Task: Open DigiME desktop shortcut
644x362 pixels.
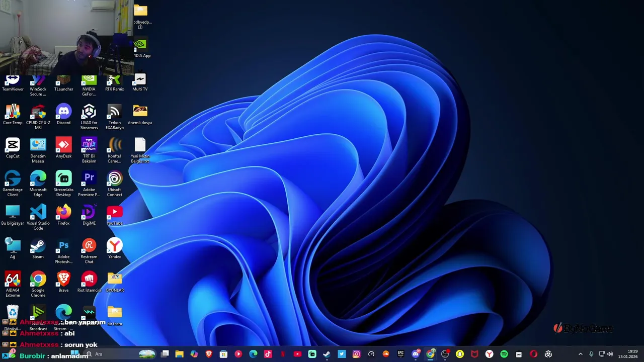Action: (x=89, y=215)
